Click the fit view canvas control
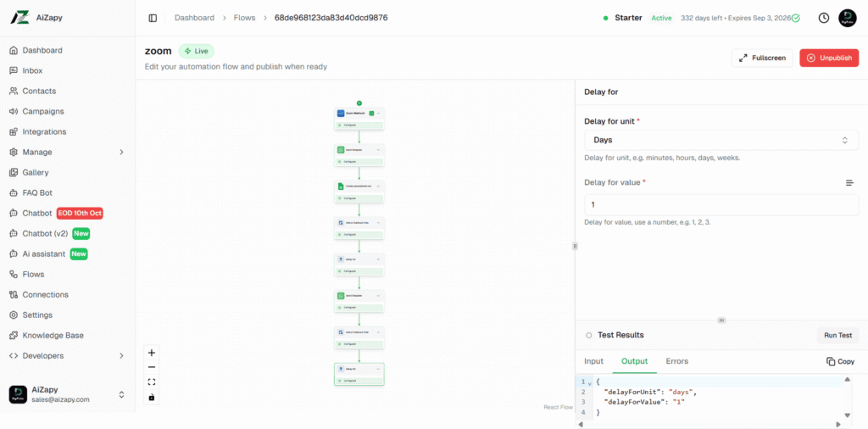The image size is (868, 429). tap(152, 382)
